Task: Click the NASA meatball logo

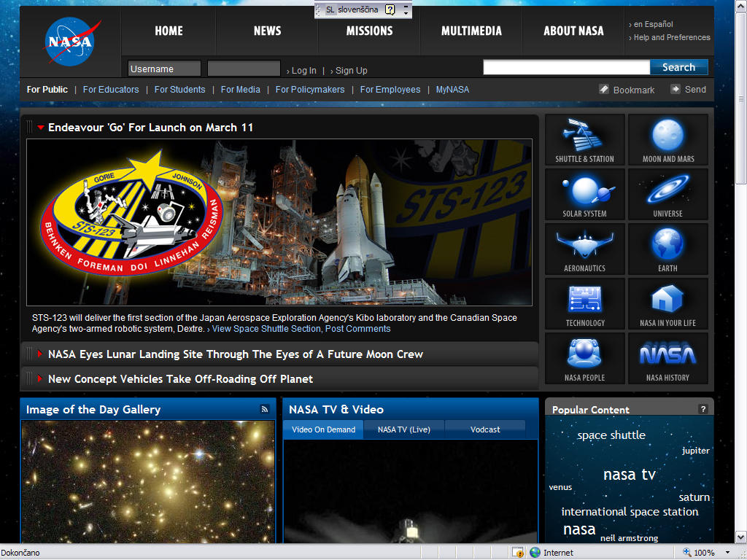Action: pyautogui.click(x=71, y=42)
